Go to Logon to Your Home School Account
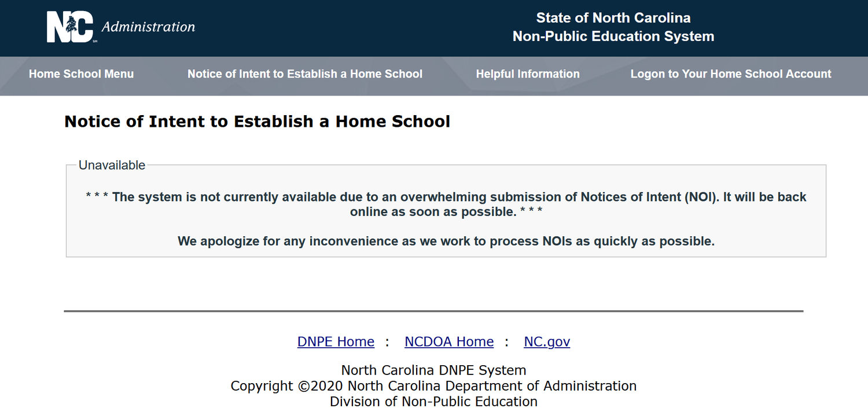 (731, 74)
